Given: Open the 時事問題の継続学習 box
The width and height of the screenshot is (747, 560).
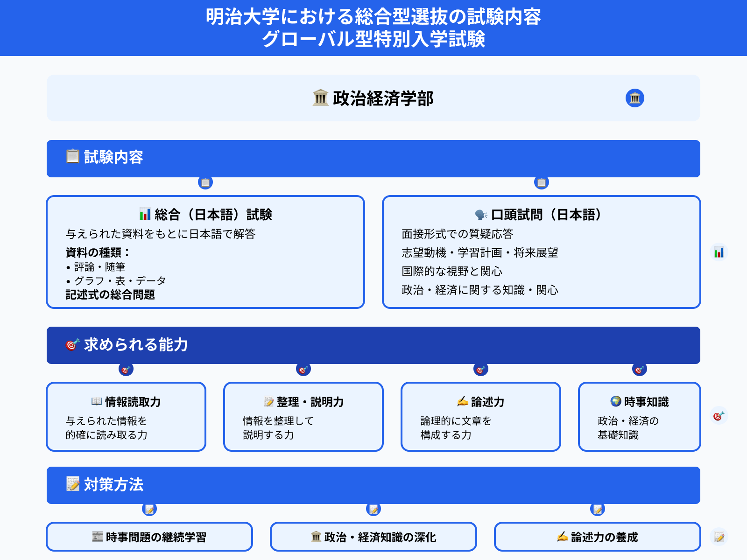Looking at the screenshot, I should pyautogui.click(x=149, y=537).
